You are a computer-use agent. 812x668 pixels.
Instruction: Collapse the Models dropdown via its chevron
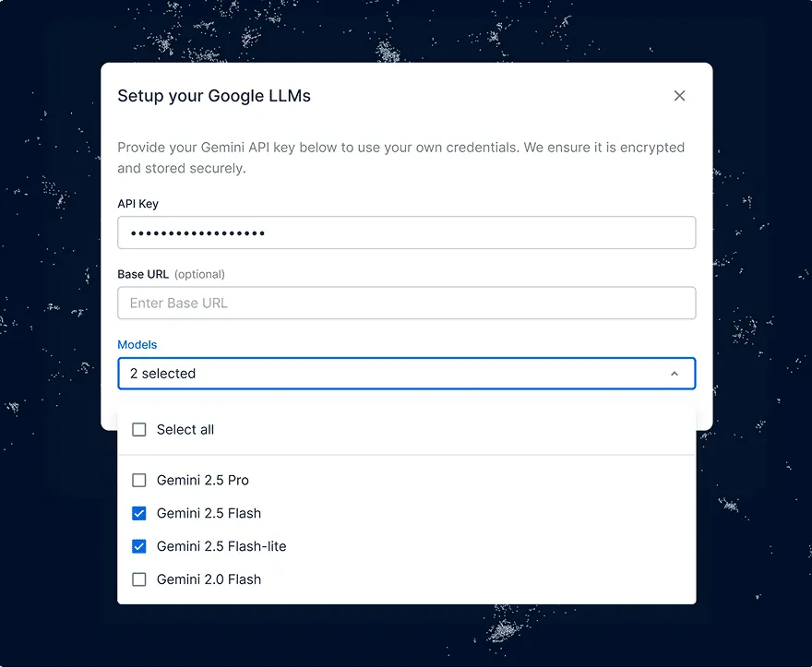click(674, 373)
